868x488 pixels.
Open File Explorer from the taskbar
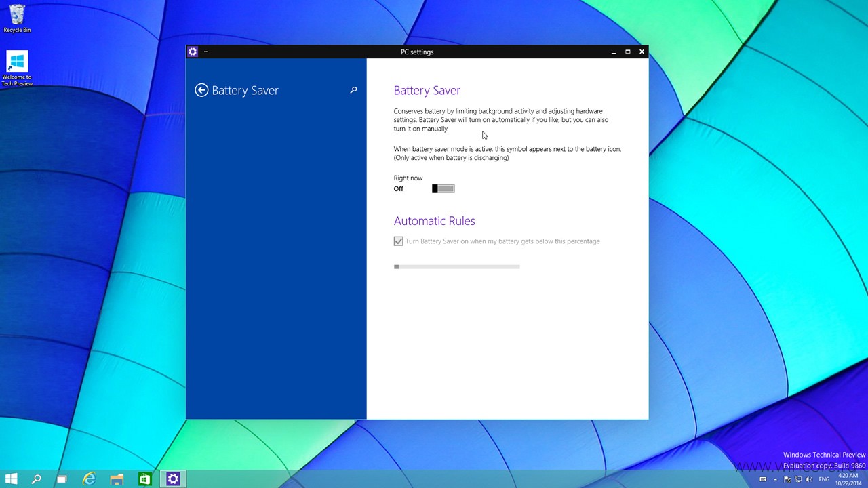117,479
